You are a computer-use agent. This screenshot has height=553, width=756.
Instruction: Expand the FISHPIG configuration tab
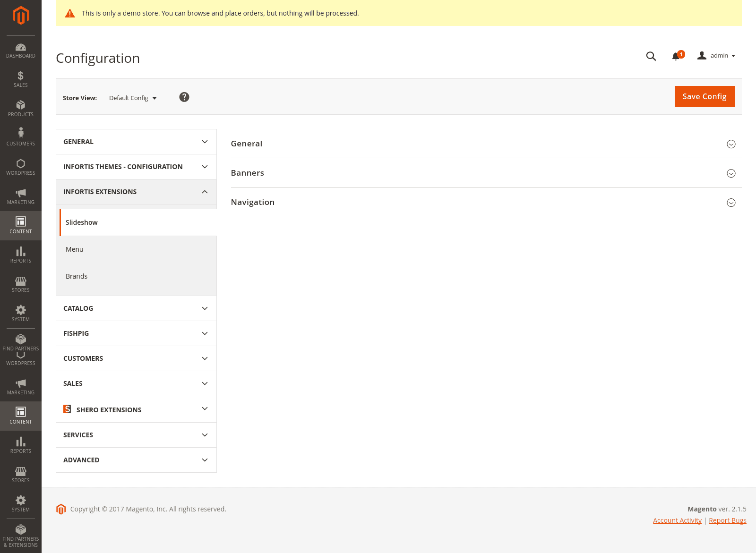pos(136,333)
